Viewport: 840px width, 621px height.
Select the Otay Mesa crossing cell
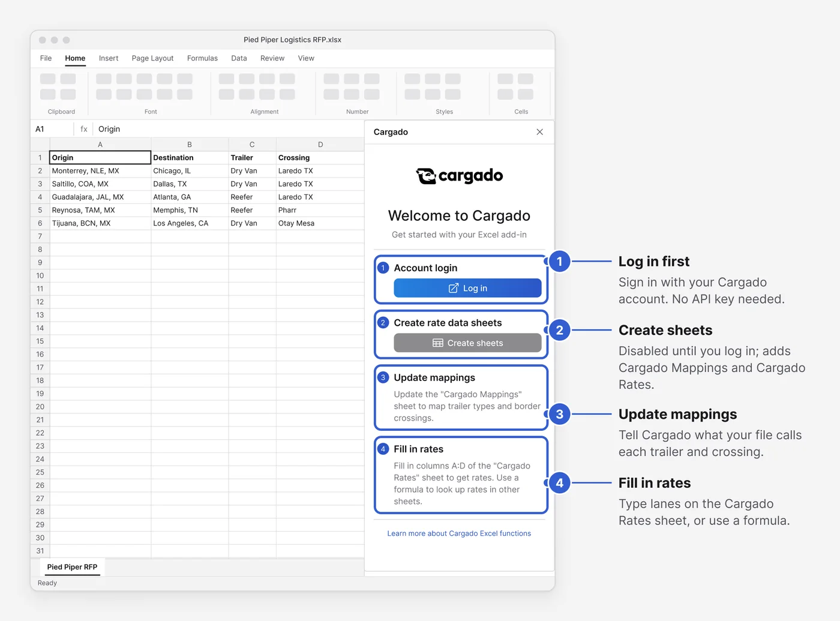point(320,223)
